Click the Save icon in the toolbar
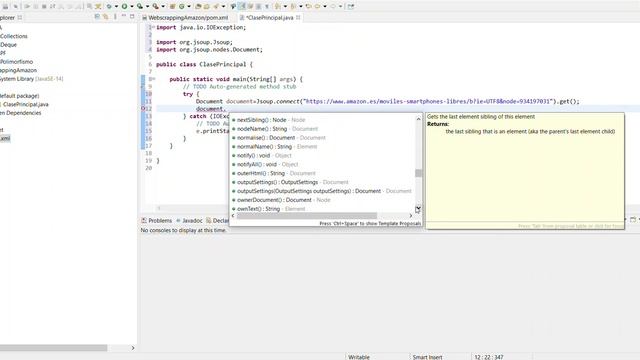Image resolution: width=640 pixels, height=360 pixels. (5, 7)
